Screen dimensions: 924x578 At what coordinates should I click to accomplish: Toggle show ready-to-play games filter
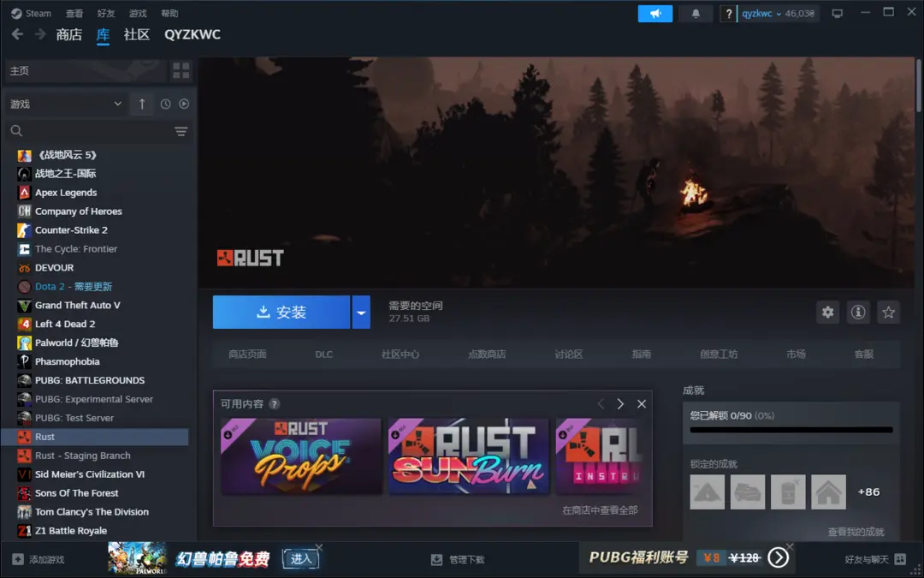point(184,104)
